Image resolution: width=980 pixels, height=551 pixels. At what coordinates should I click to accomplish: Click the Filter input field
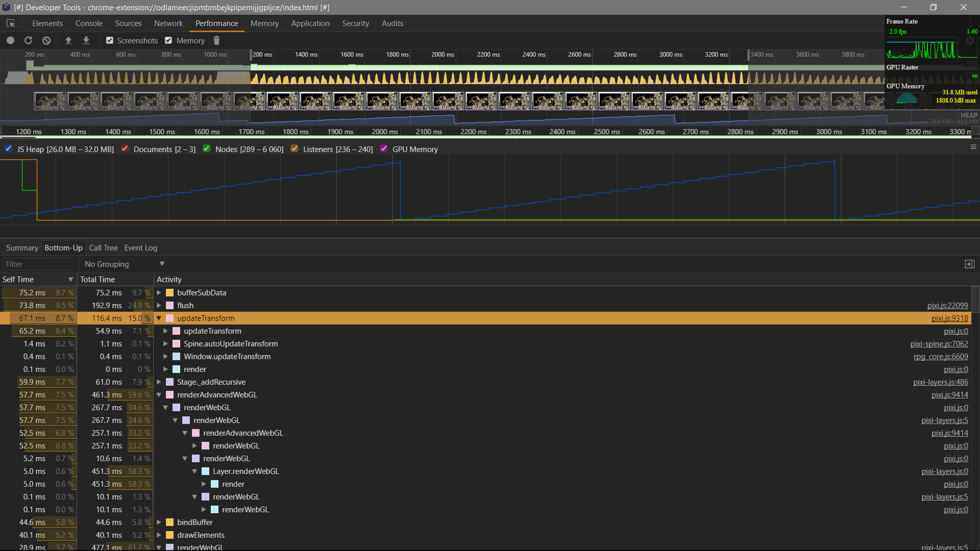tap(41, 264)
